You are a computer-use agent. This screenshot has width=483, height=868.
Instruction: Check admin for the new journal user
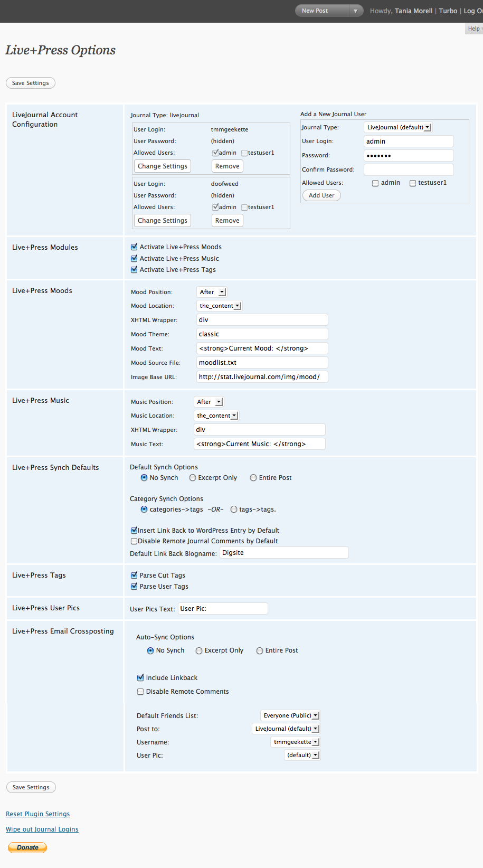[375, 183]
